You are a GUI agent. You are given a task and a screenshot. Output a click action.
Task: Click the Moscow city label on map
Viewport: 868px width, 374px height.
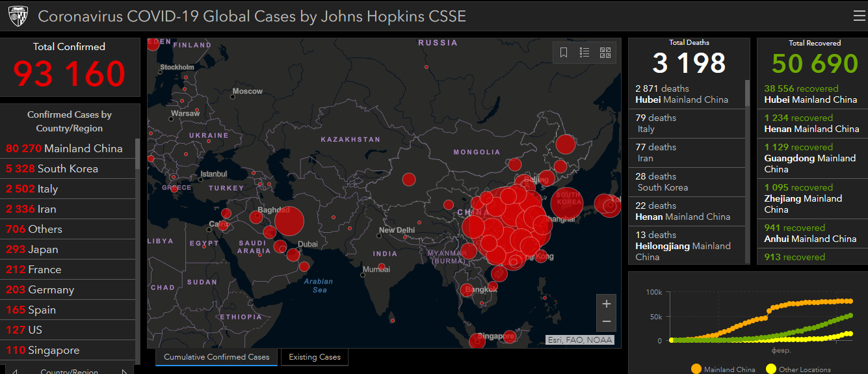248,91
